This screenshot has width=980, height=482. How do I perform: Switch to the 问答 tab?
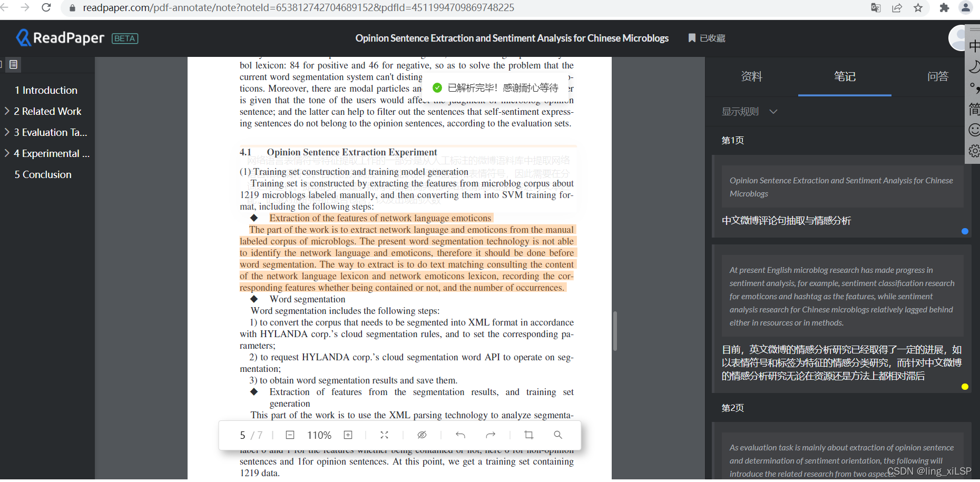938,76
